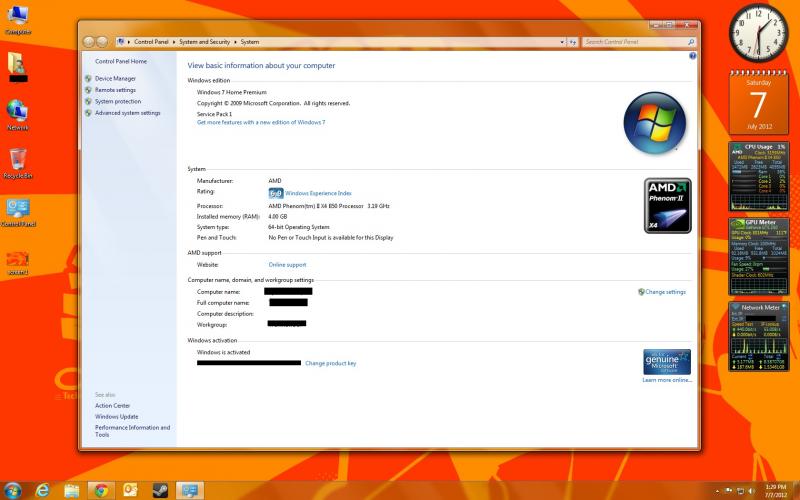Click the breadcrumb root folder icon
Image resolution: width=800 pixels, height=500 pixels.
click(x=120, y=42)
